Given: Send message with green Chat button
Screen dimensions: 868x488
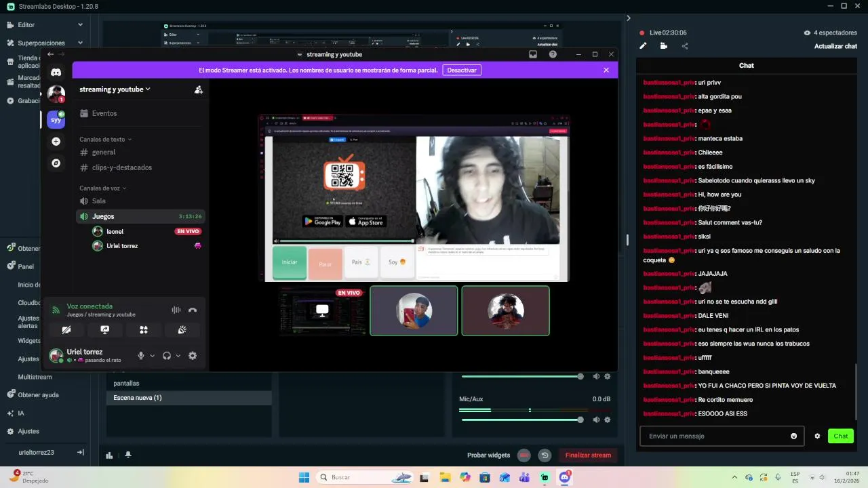Looking at the screenshot, I should (841, 436).
